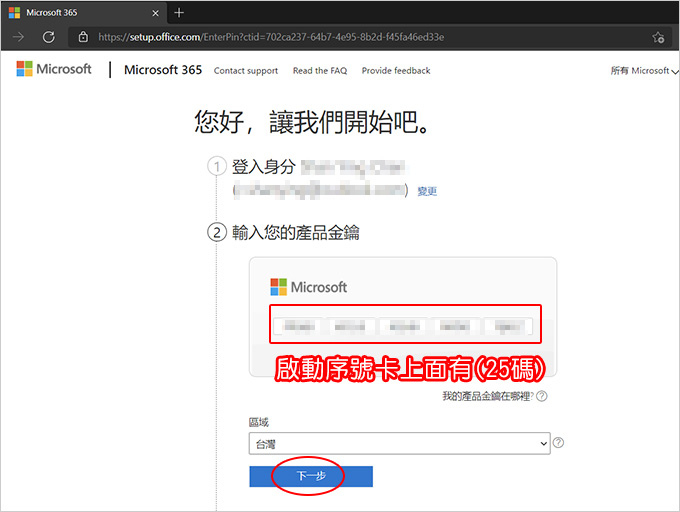
Task: Click the 下一步 next button
Action: click(x=311, y=476)
